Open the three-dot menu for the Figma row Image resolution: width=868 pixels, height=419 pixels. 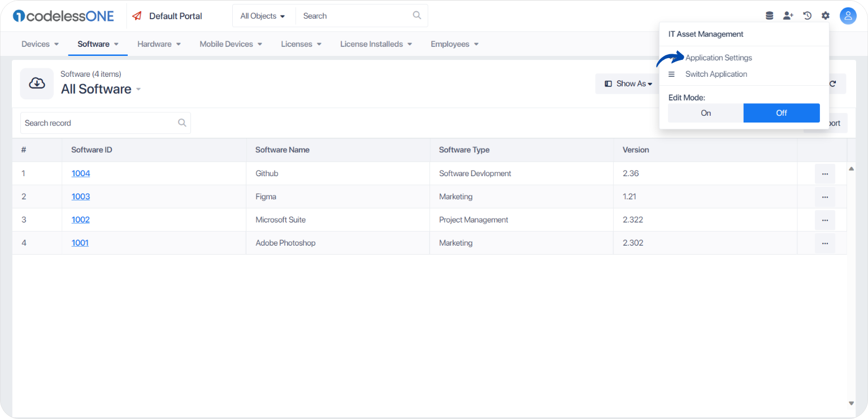[825, 197]
